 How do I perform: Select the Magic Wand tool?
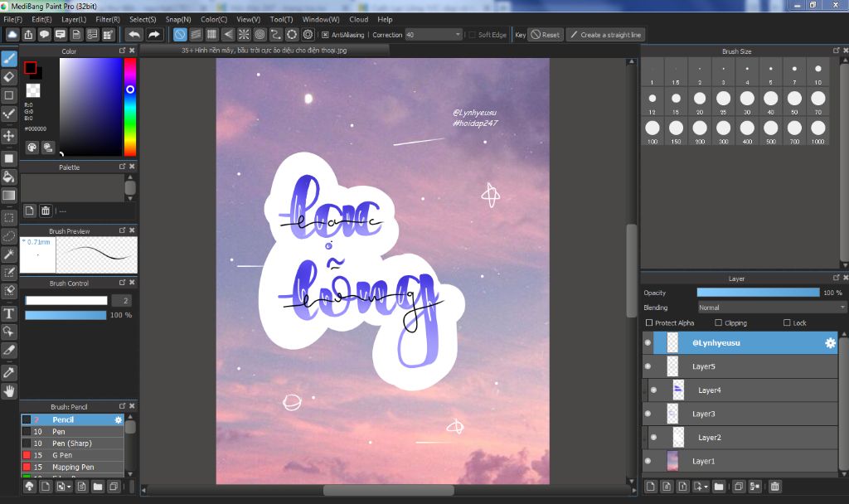click(9, 254)
